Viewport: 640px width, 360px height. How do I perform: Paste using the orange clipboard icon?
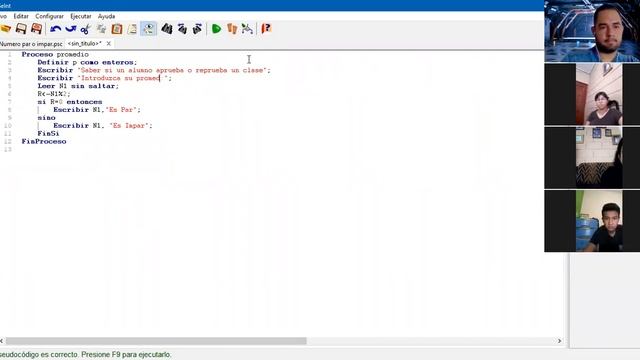117,29
